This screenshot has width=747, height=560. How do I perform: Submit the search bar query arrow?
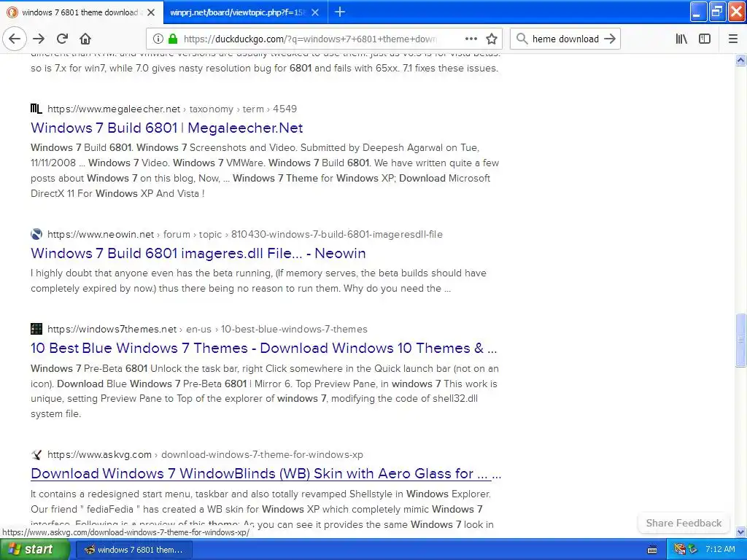[610, 39]
